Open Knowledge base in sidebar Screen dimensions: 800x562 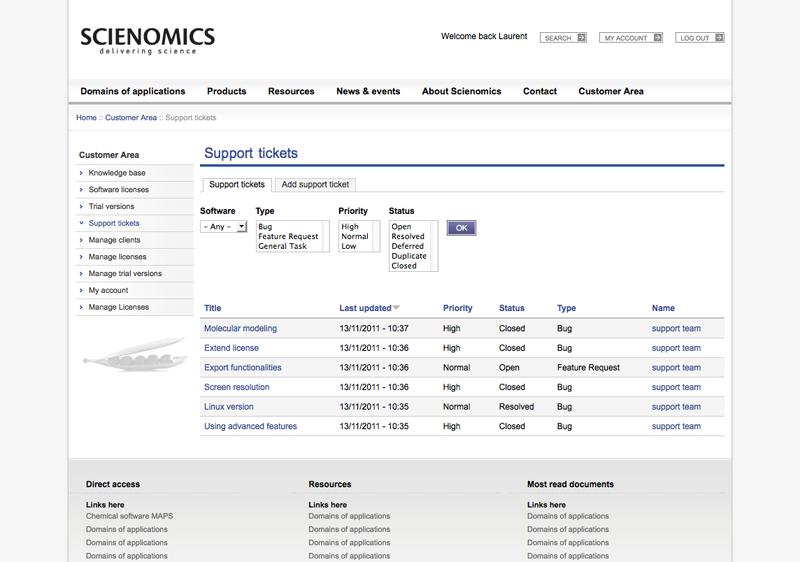pos(117,173)
